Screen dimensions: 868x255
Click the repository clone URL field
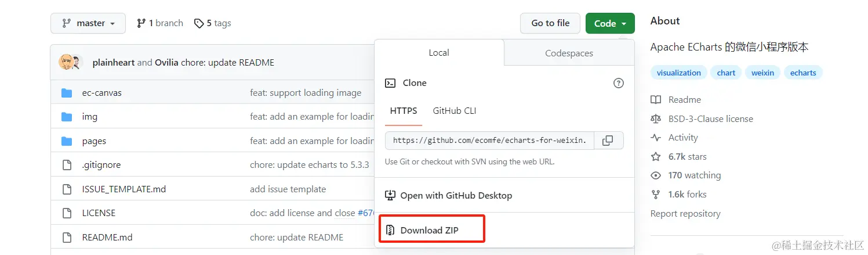coord(490,141)
